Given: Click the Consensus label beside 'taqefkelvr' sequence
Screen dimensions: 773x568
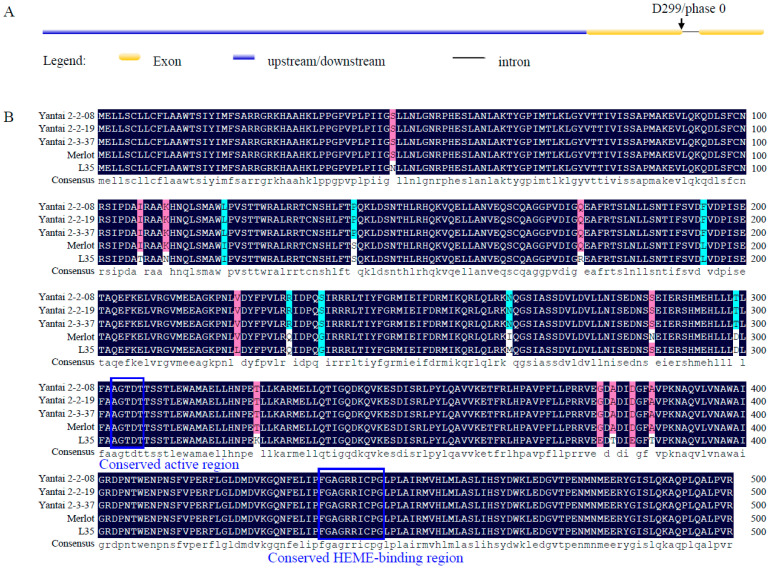Looking at the screenshot, I should 72,362.
